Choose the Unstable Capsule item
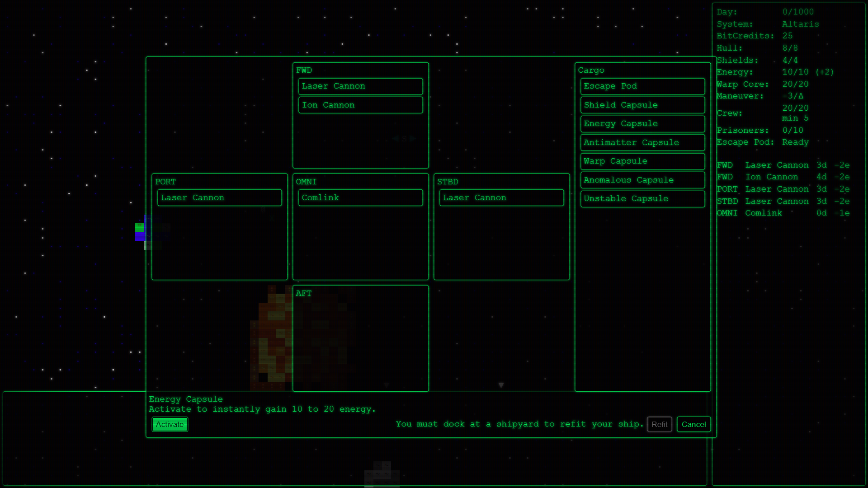Screen dimensions: 868x488 tap(642, 199)
